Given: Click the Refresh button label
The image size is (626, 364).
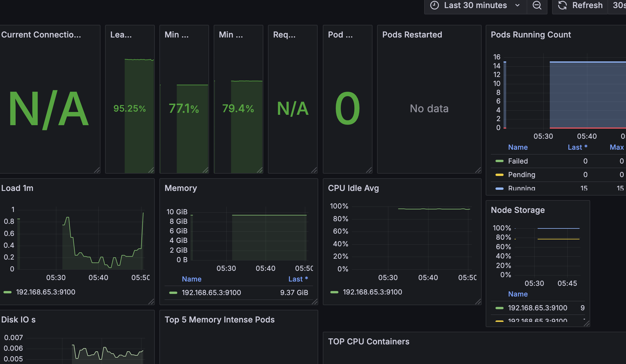Looking at the screenshot, I should pyautogui.click(x=587, y=5).
